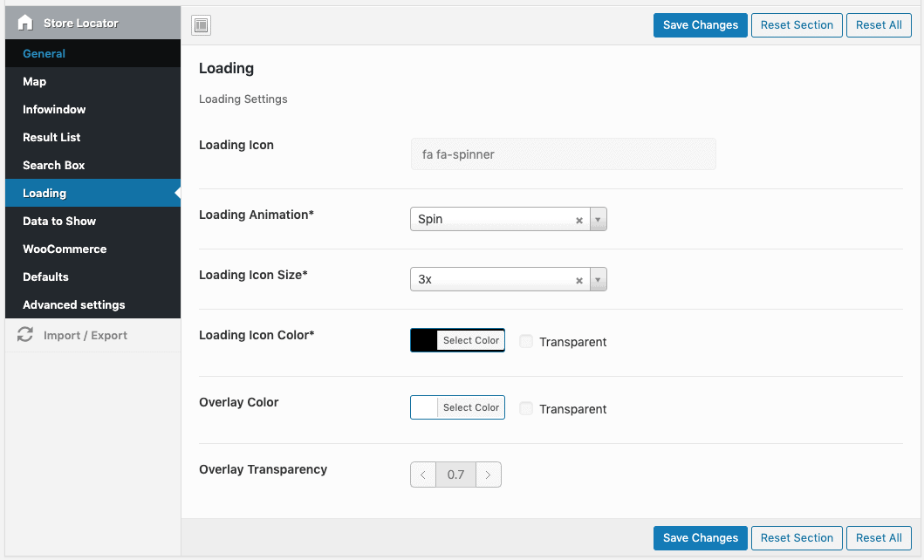
Task: Click Reset All at the top right
Action: 879,24
